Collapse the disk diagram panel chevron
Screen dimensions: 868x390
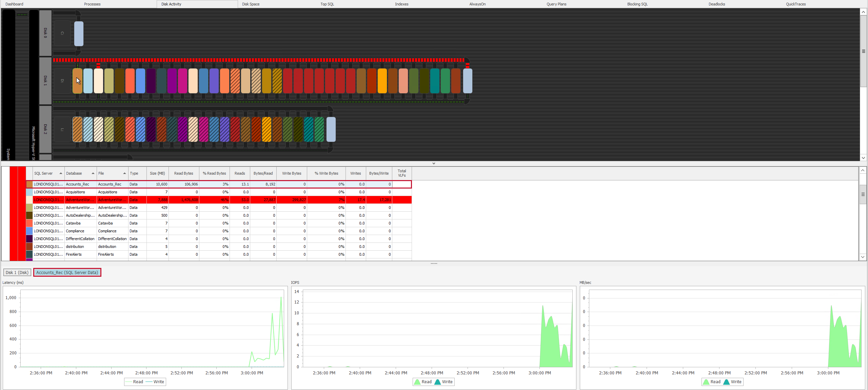(434, 163)
